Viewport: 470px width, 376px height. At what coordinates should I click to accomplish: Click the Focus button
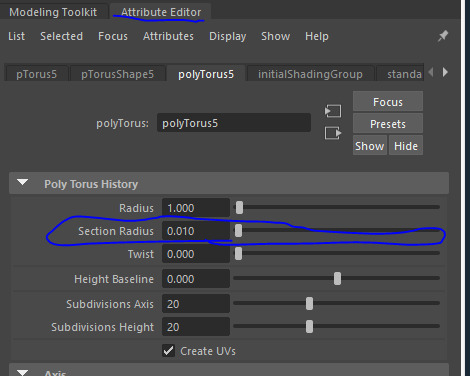click(388, 102)
